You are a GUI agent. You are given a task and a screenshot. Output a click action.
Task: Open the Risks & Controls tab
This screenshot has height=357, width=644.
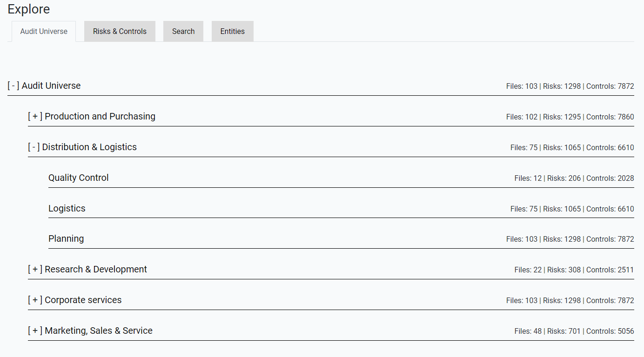[x=120, y=32]
